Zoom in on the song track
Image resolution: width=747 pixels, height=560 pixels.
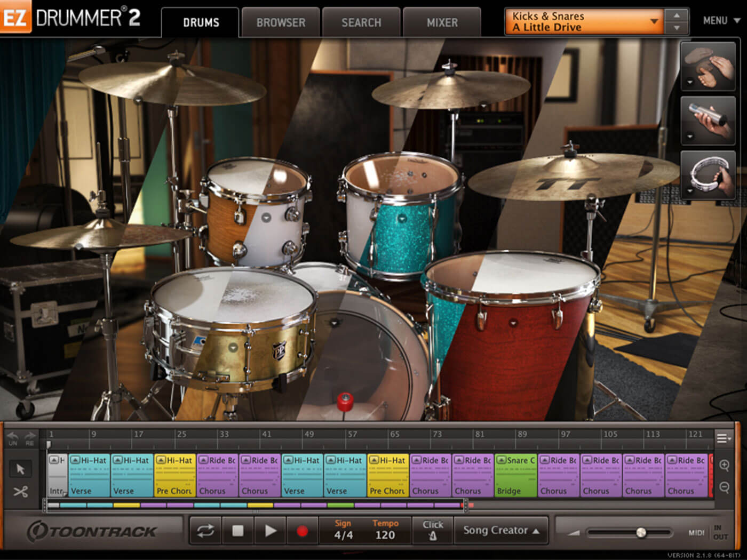pyautogui.click(x=725, y=466)
